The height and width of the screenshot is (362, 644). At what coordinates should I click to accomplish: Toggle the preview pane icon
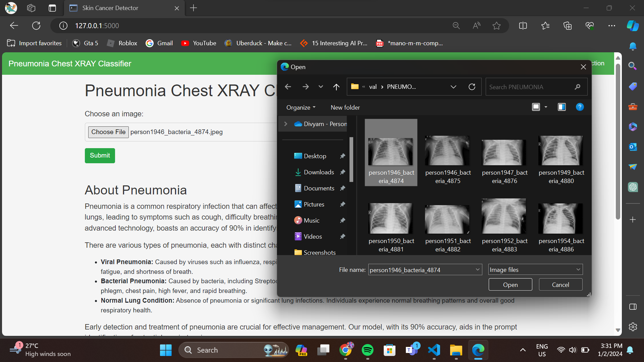pos(561,107)
